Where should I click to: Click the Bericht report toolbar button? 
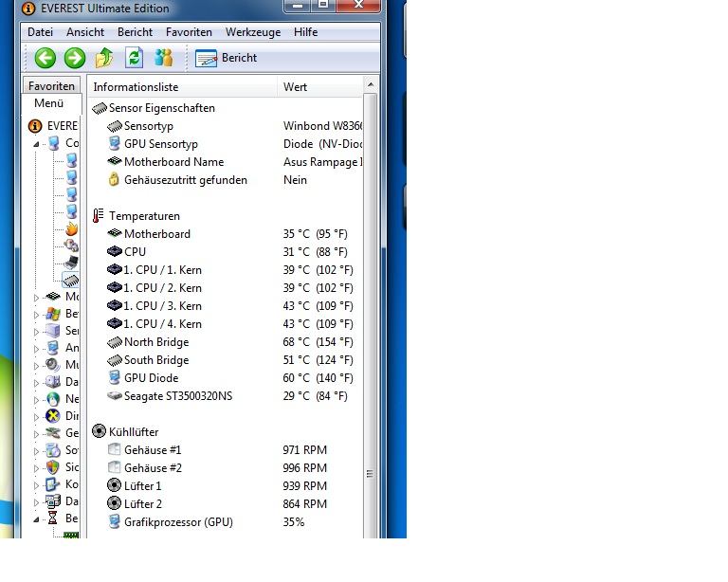tap(227, 58)
